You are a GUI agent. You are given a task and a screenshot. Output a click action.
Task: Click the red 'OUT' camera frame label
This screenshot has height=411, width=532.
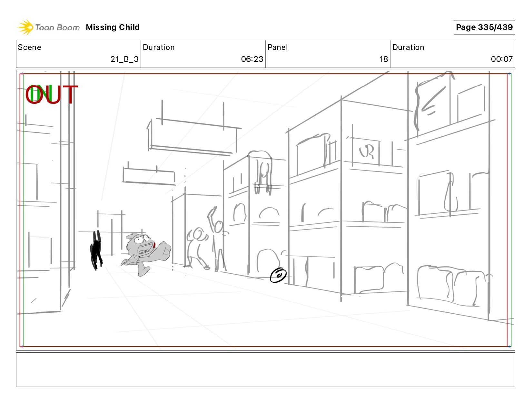(x=52, y=94)
